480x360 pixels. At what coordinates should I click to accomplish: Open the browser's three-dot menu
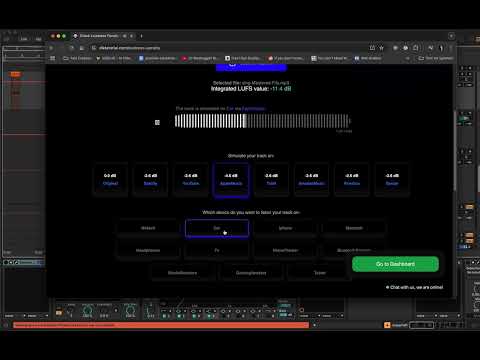pyautogui.click(x=451, y=48)
